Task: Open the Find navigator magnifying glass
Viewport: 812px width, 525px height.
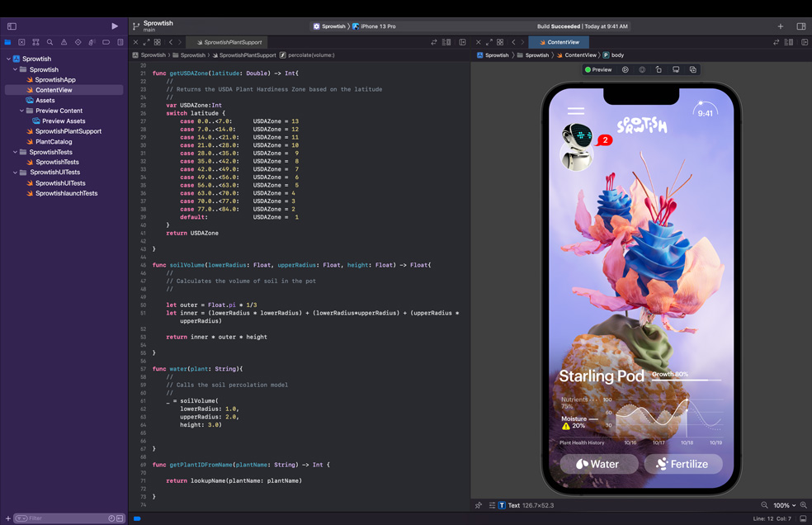Action: (50, 41)
